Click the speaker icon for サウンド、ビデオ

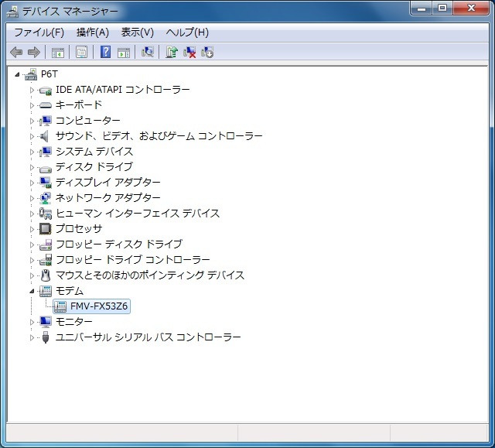45,136
